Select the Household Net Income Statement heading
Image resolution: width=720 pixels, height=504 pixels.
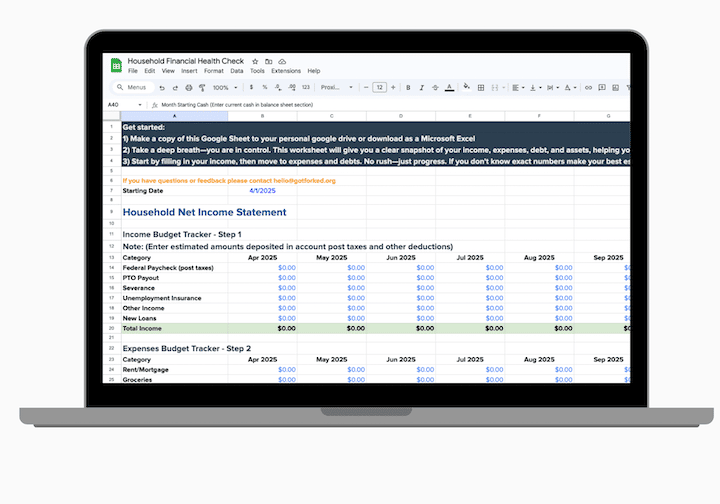(x=204, y=212)
